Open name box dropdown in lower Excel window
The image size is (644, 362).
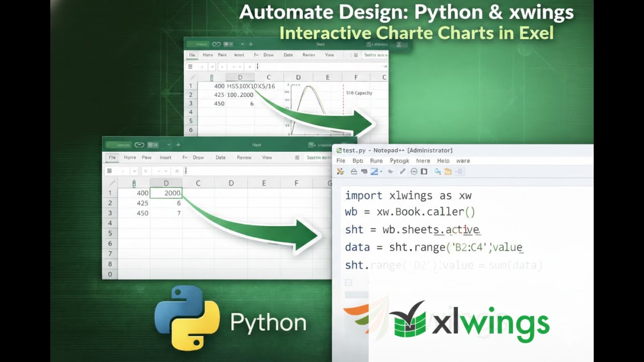[x=134, y=171]
